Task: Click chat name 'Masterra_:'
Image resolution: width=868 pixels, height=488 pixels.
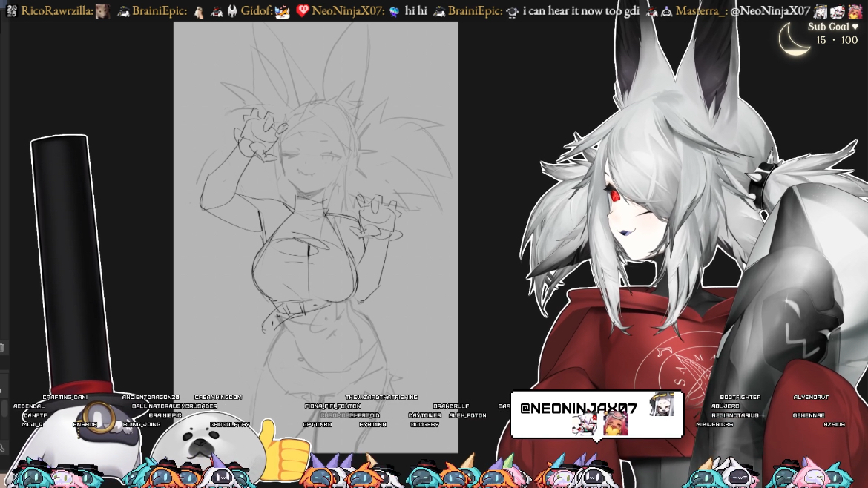Action: (701, 11)
